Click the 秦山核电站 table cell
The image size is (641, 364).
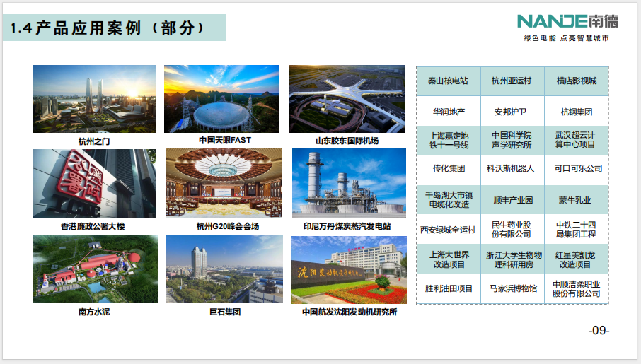448,81
